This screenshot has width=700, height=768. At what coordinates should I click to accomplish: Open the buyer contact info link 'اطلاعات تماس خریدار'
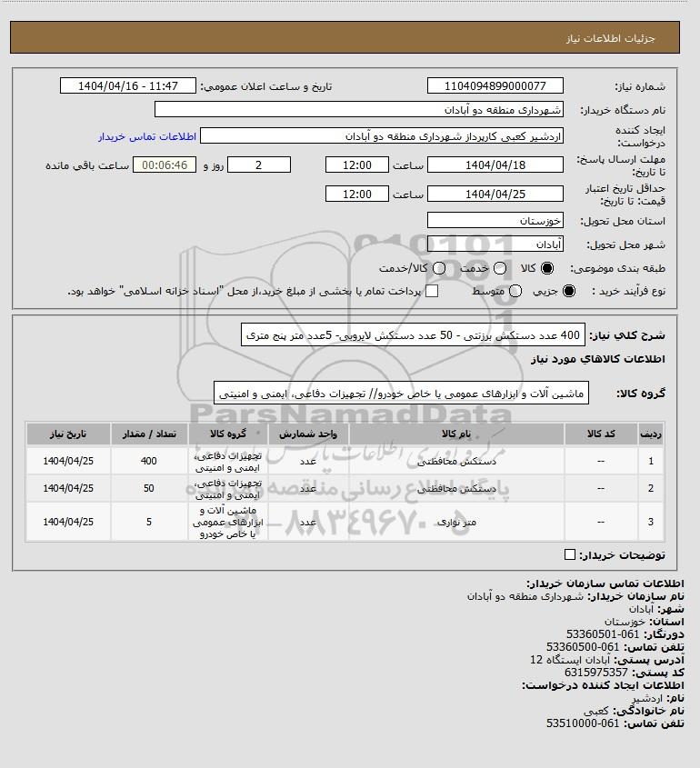click(x=147, y=136)
